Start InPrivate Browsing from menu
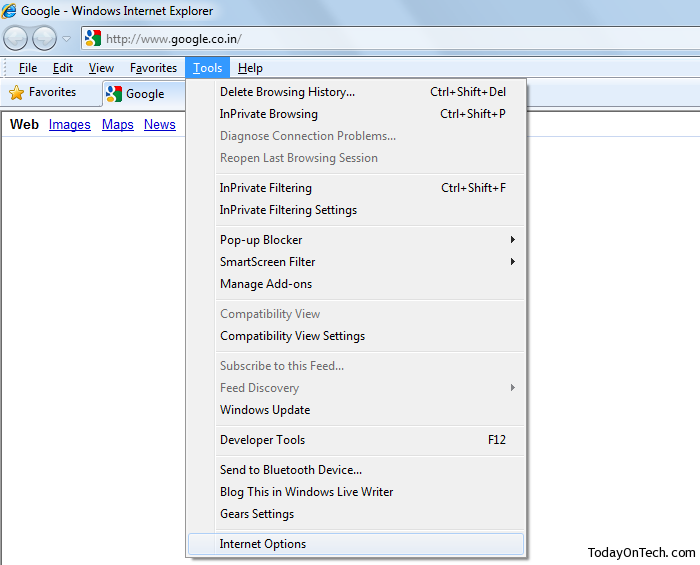Viewport: 700px width, 565px height. point(356,114)
